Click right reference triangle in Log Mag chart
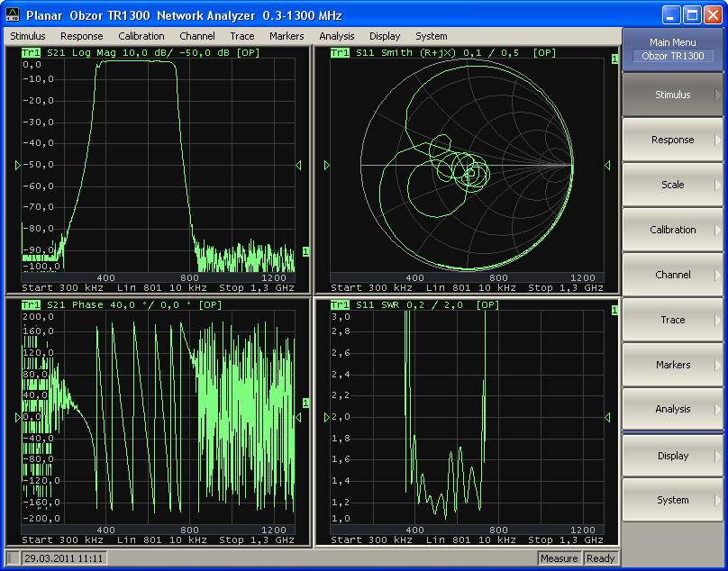728x571 pixels. click(x=298, y=165)
